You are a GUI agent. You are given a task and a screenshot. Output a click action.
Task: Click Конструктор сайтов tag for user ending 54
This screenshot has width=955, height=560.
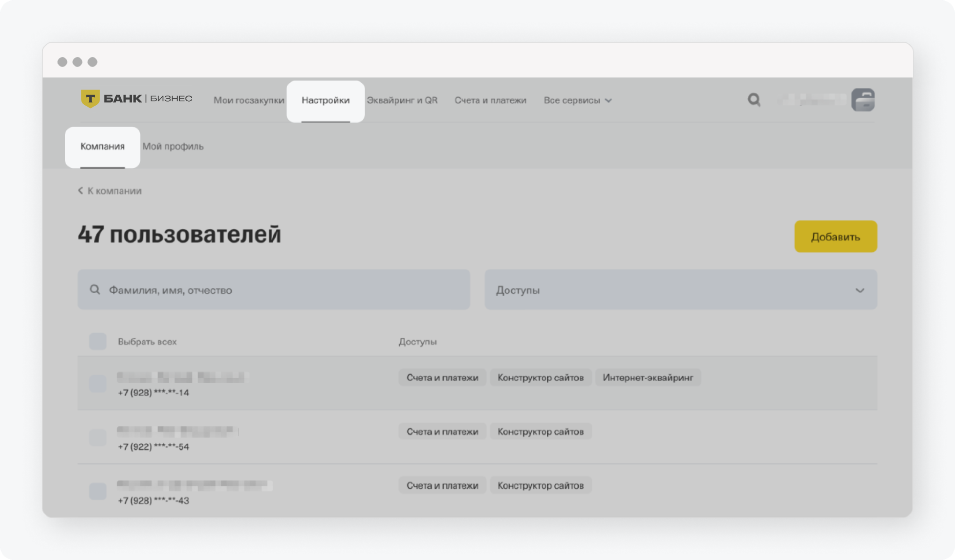tap(540, 431)
